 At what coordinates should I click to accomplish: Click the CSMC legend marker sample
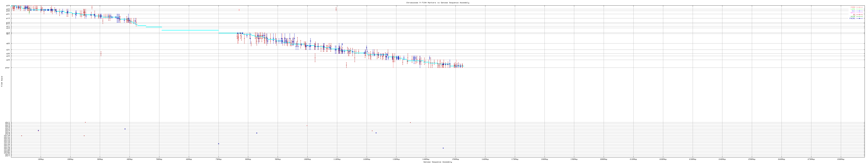pyautogui.click(x=860, y=7)
